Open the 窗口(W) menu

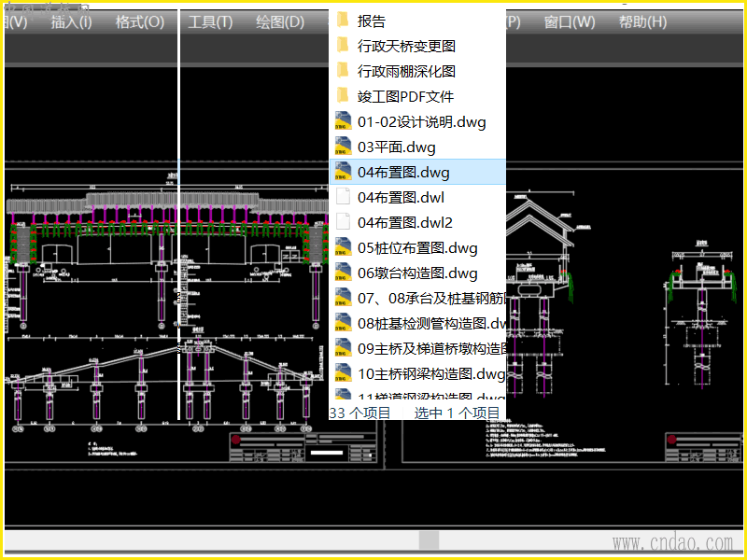pos(570,21)
